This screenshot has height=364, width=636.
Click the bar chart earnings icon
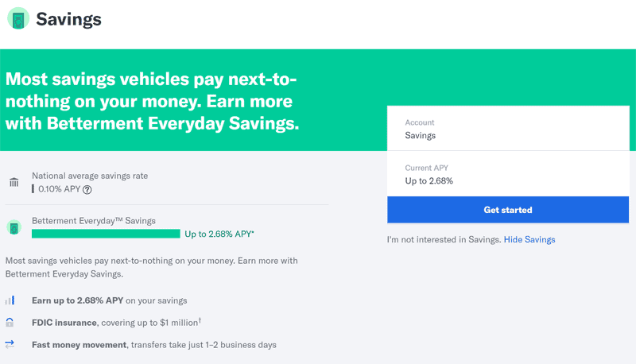(x=10, y=300)
